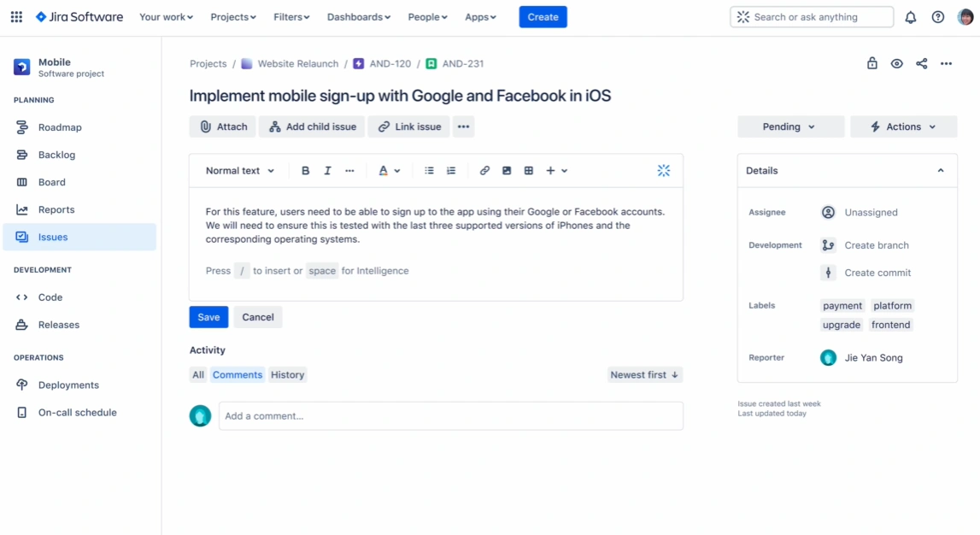Click the blue Create button
Viewport: 980px width, 535px height.
pos(543,17)
